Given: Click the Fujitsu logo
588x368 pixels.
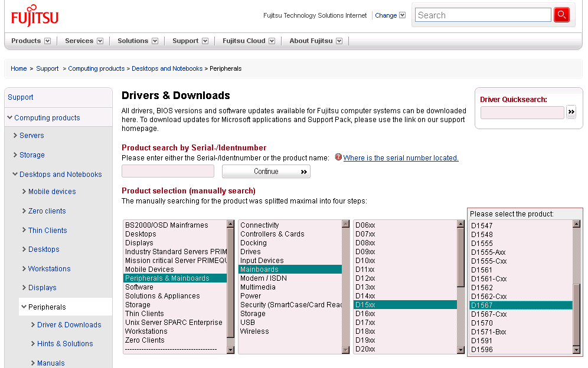Looking at the screenshot, I should tap(35, 17).
